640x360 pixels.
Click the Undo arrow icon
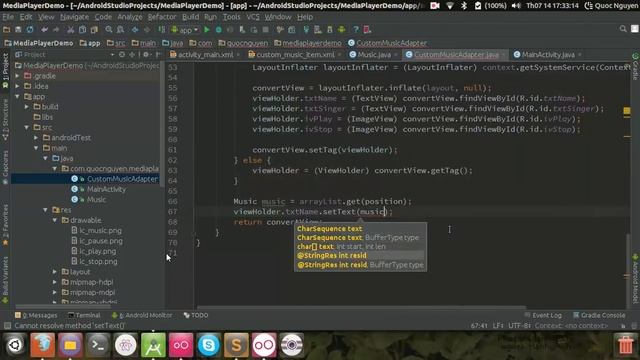click(x=44, y=30)
